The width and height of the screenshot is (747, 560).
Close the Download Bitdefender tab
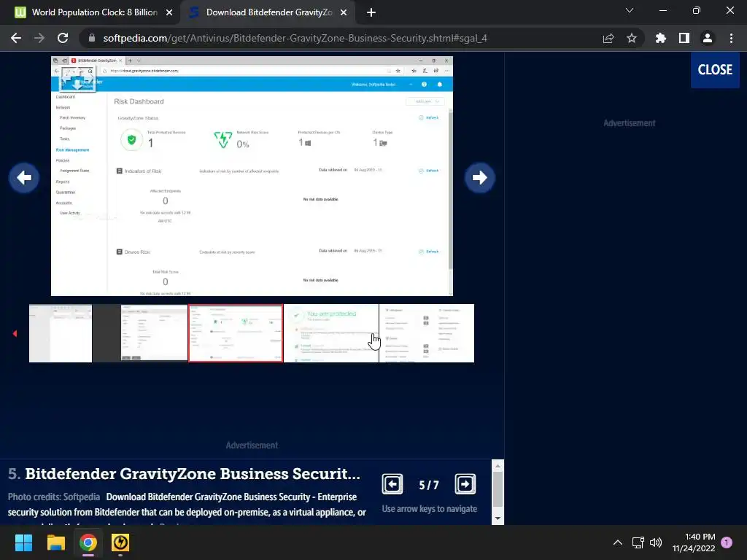(x=344, y=12)
